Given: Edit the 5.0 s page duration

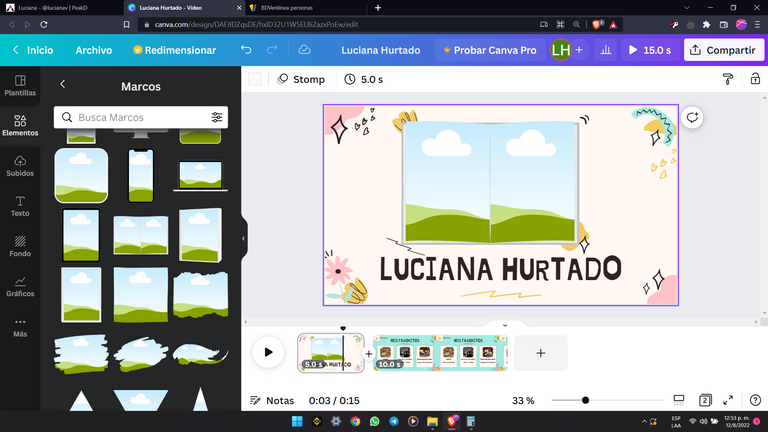Looking at the screenshot, I should click(363, 79).
